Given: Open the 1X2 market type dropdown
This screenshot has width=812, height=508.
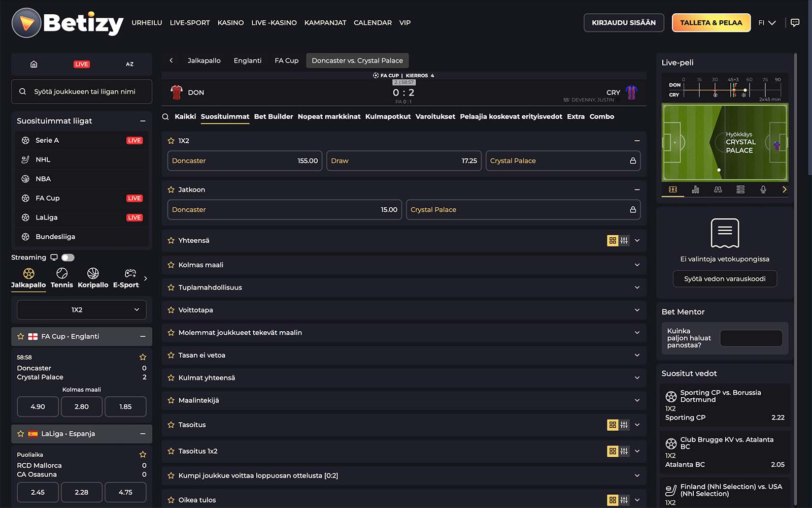Looking at the screenshot, I should [x=82, y=310].
